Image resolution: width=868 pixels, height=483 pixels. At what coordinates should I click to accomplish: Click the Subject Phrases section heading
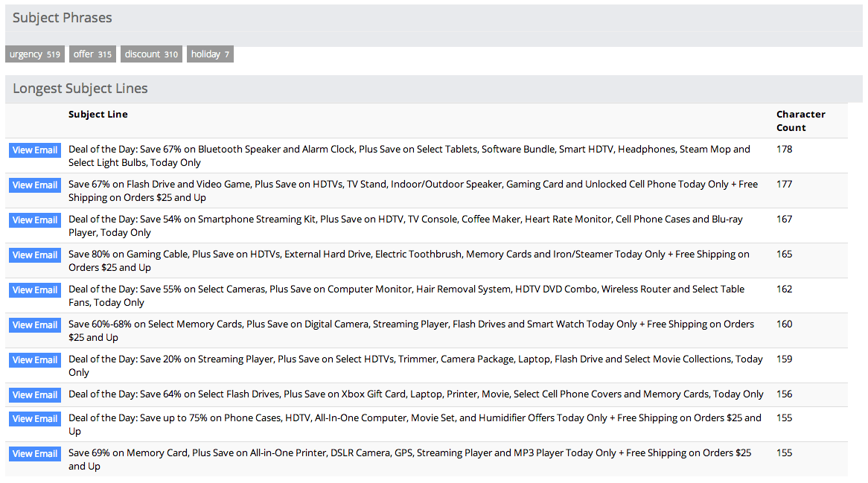click(x=63, y=18)
